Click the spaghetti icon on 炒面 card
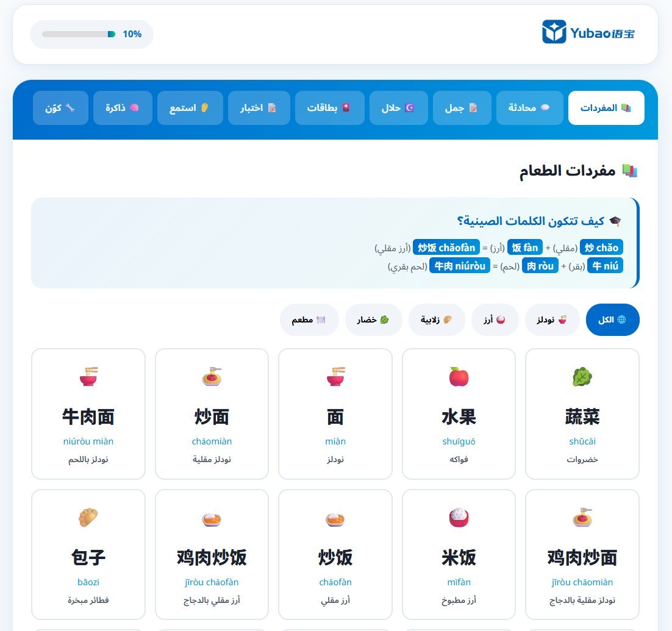This screenshot has width=672, height=631. pyautogui.click(x=212, y=377)
